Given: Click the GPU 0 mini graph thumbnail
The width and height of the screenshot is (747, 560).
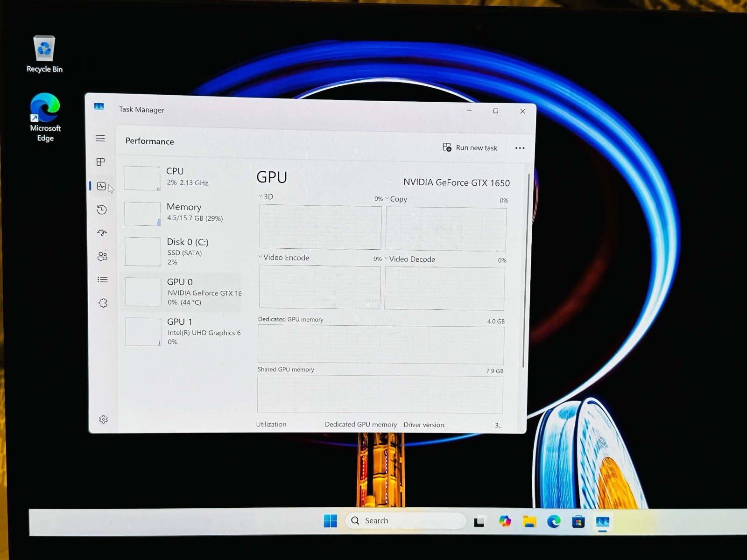Looking at the screenshot, I should tap(143, 292).
